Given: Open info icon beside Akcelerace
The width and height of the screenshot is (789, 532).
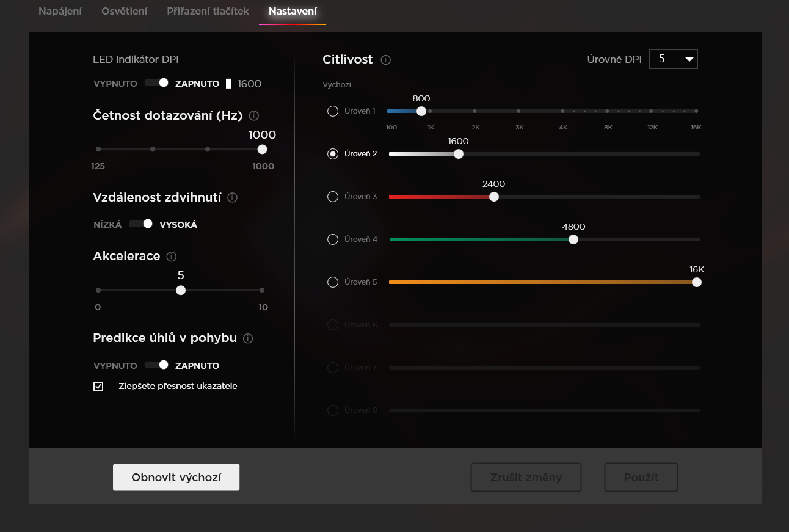Looking at the screenshot, I should click(x=171, y=257).
